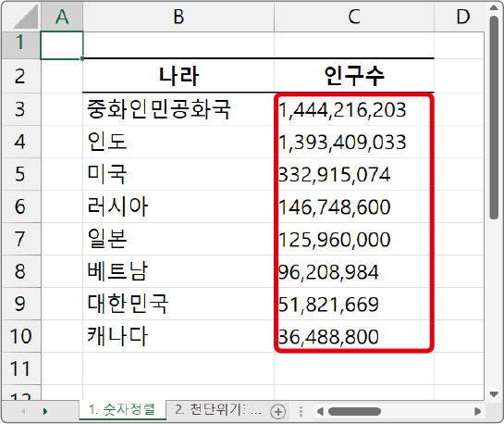Viewport: 504px width, 424px height.
Task: Select column B header
Action: coord(178,17)
